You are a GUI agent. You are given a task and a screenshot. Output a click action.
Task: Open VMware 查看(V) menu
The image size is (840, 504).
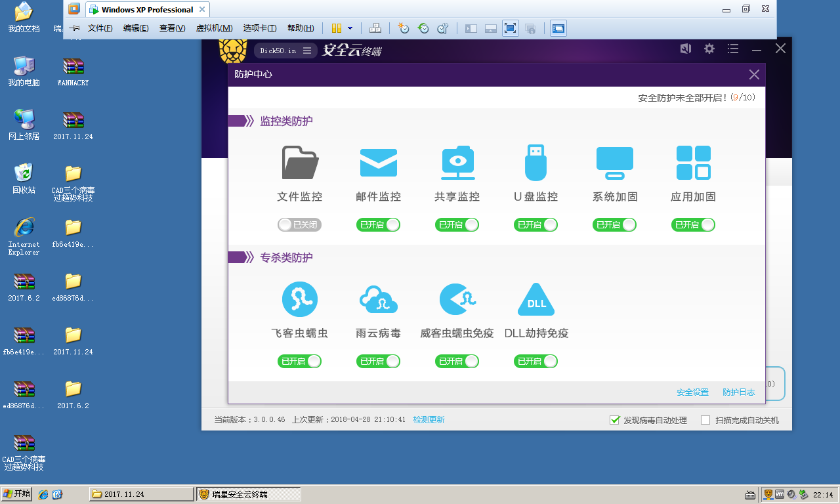(172, 28)
